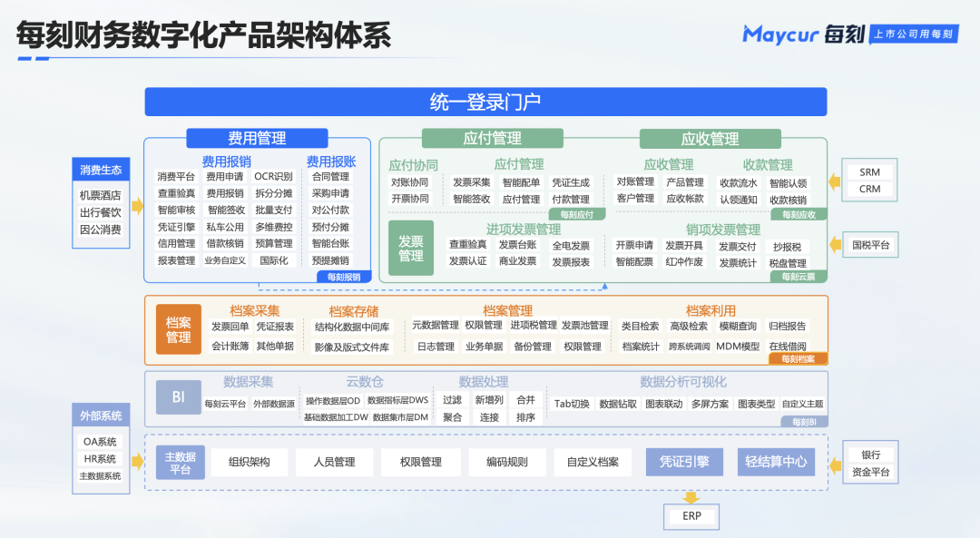Click the ERP box
This screenshot has height=538, width=980.
(x=691, y=516)
